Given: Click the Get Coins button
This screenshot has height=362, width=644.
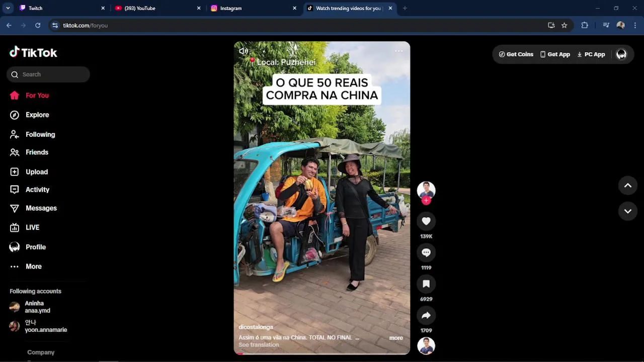Looking at the screenshot, I should pyautogui.click(x=516, y=54).
